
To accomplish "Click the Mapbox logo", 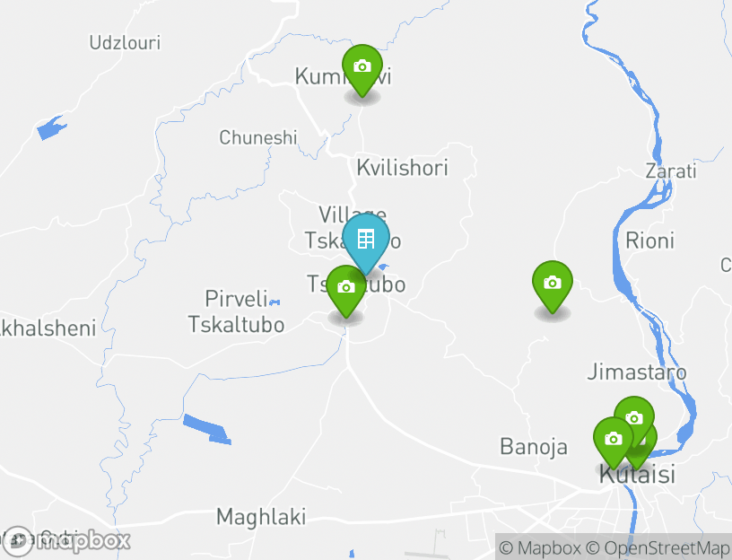I will [x=65, y=541].
